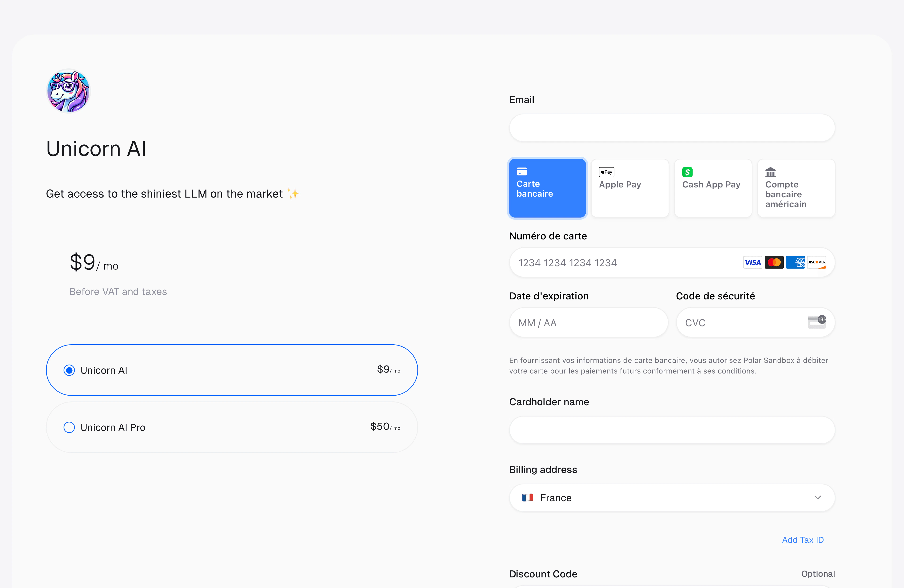Select the Unicorn AI $9 plan radio
Screen dimensions: 904x588
click(x=69, y=370)
